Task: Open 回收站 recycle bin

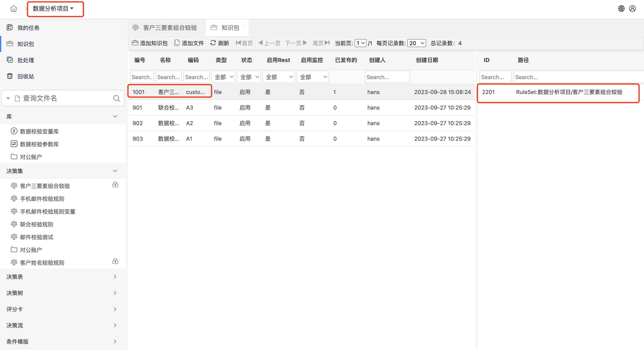Action: (x=26, y=76)
